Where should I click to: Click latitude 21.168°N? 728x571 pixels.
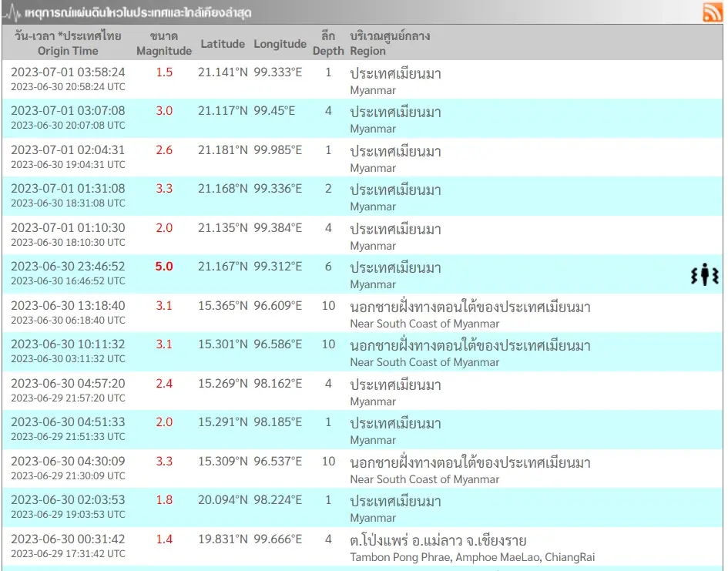pos(223,189)
